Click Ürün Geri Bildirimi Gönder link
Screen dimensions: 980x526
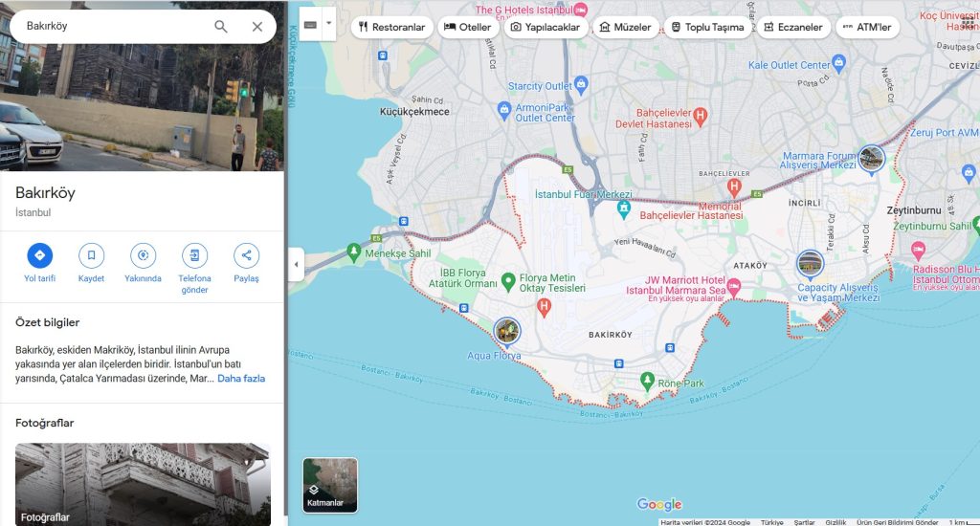898,522
